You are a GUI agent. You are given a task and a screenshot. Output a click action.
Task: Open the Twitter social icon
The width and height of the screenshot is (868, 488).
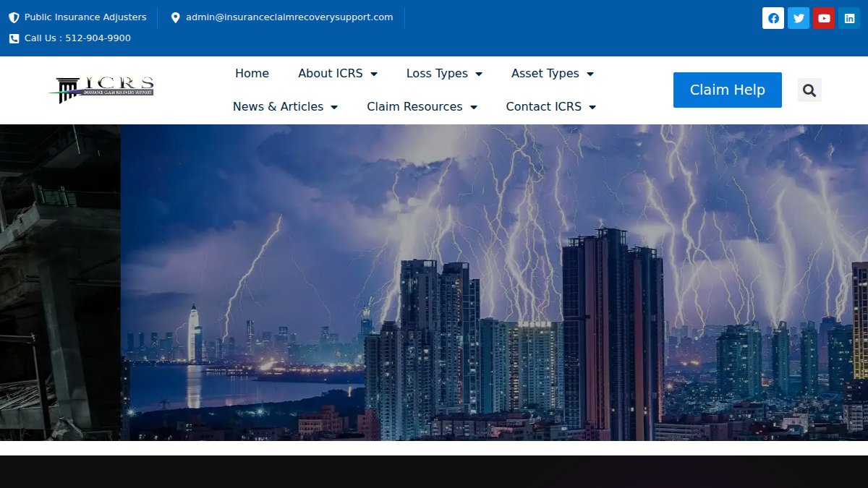click(x=799, y=18)
